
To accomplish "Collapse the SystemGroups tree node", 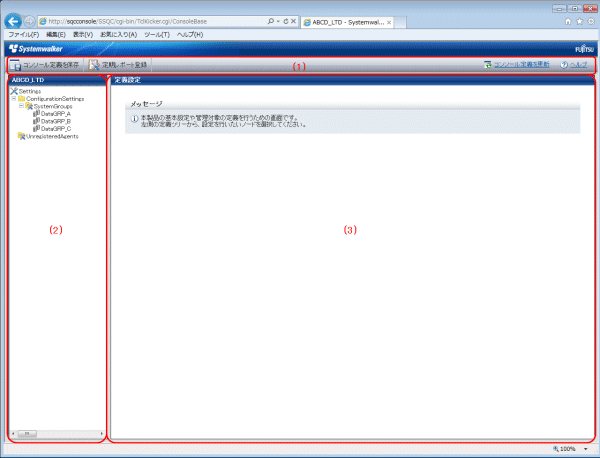I will [21, 106].
